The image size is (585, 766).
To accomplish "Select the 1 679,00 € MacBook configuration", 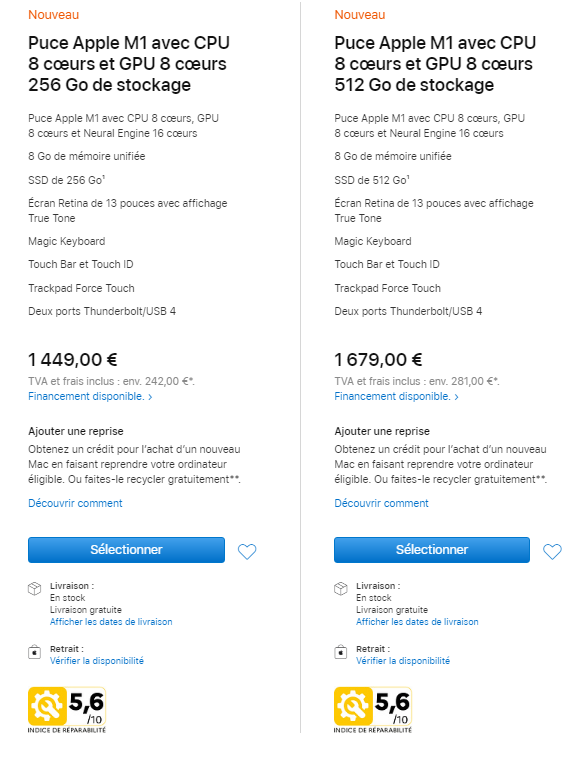I will click(x=432, y=550).
